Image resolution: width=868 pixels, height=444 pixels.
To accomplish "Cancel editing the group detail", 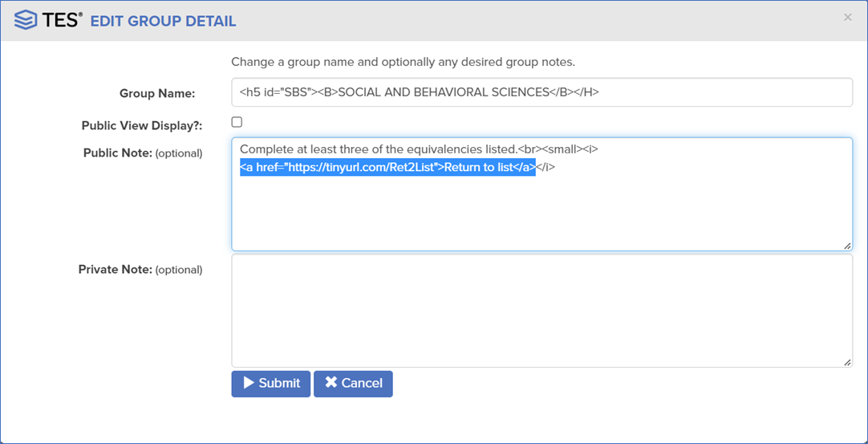I will [353, 383].
